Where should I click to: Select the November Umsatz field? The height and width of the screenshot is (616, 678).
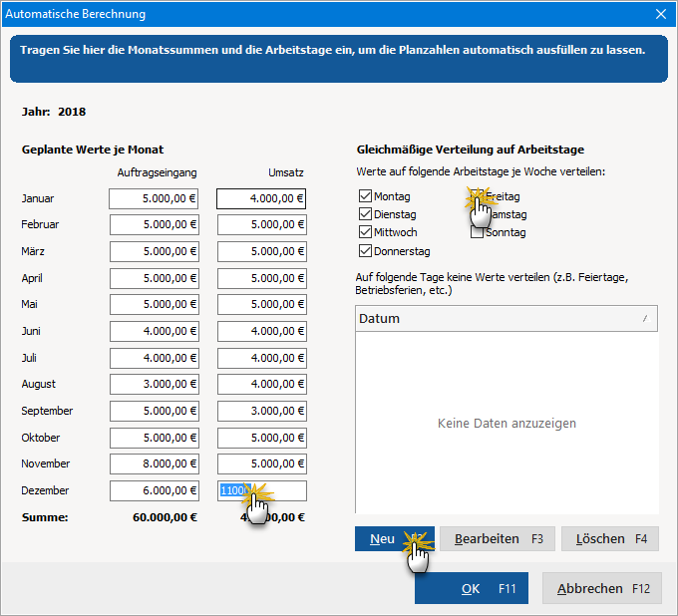[262, 463]
